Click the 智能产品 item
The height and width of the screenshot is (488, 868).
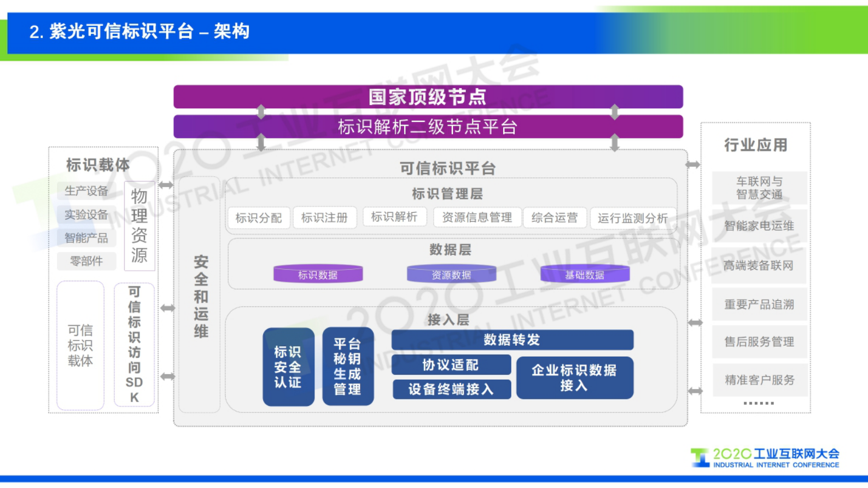(x=86, y=238)
